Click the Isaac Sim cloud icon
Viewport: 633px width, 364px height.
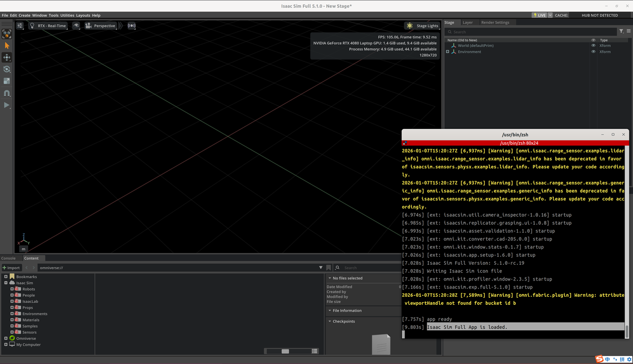12,283
